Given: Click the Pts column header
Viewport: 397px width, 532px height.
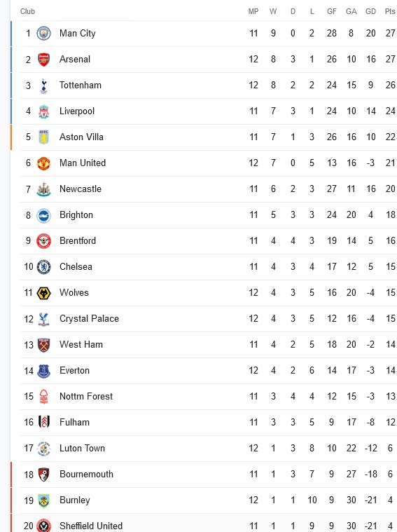Looking at the screenshot, I should coord(390,11).
